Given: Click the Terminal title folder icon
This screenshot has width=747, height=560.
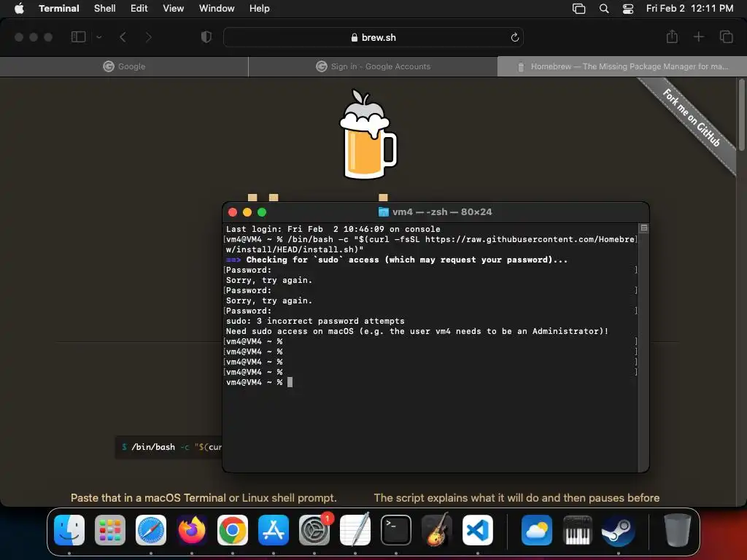Looking at the screenshot, I should pos(383,212).
